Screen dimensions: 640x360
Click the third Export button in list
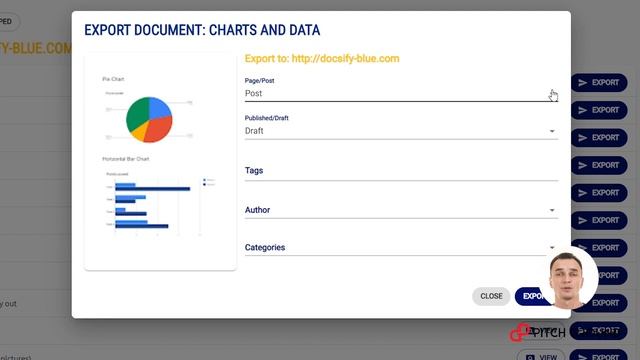pos(599,138)
